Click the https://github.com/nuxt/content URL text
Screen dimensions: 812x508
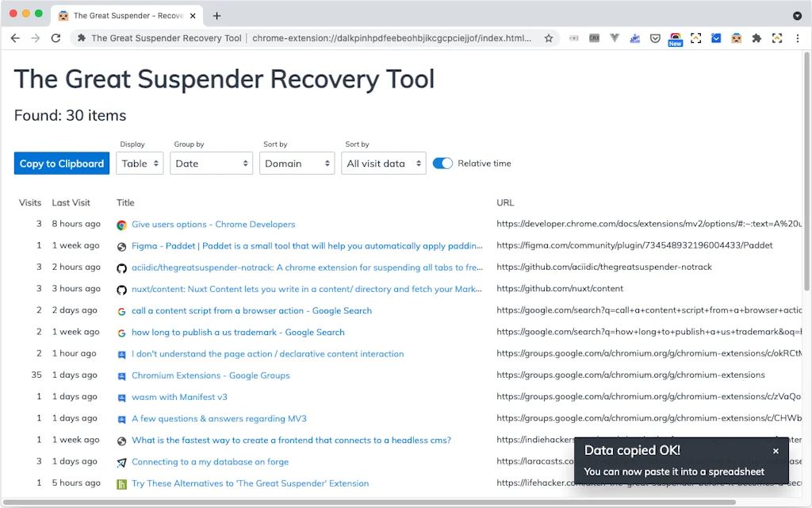coord(560,288)
